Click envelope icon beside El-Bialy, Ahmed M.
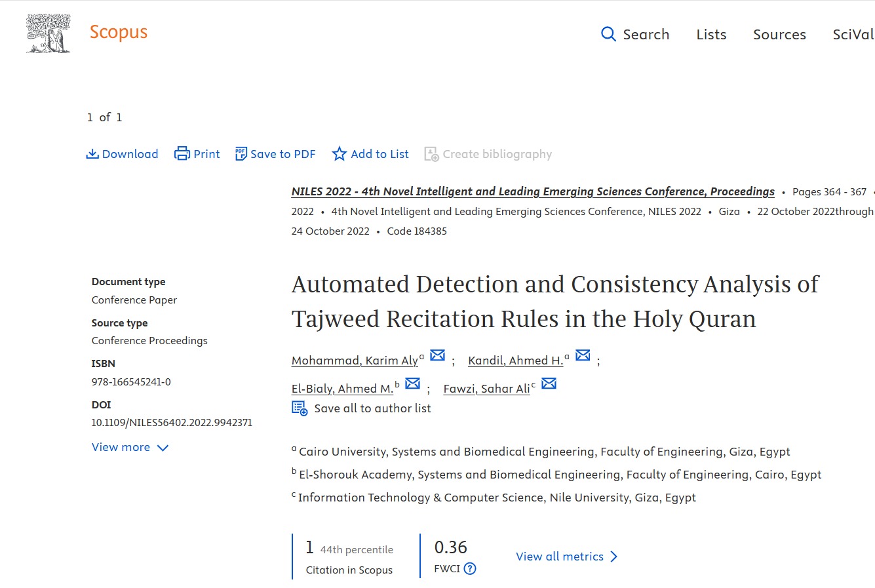The width and height of the screenshot is (875, 588). tap(412, 383)
